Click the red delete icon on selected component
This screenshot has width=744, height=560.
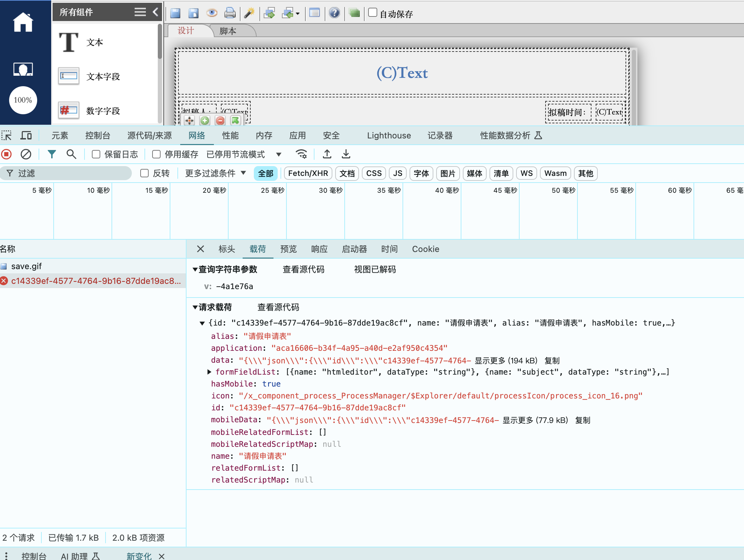pos(220,121)
